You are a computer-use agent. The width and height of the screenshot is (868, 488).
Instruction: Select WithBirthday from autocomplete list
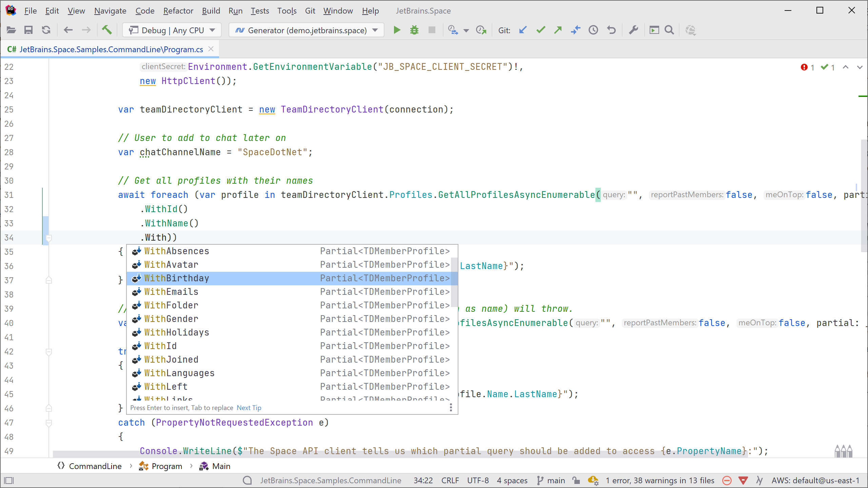pyautogui.click(x=176, y=278)
